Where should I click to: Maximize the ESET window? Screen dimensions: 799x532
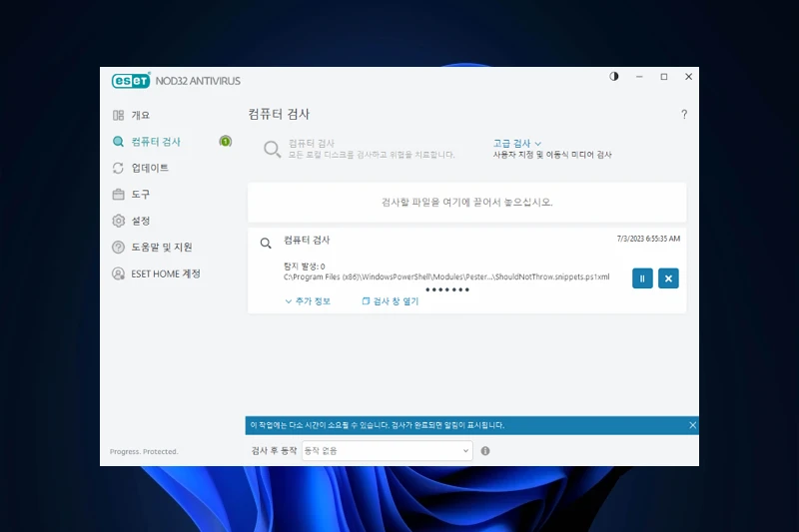click(x=664, y=77)
